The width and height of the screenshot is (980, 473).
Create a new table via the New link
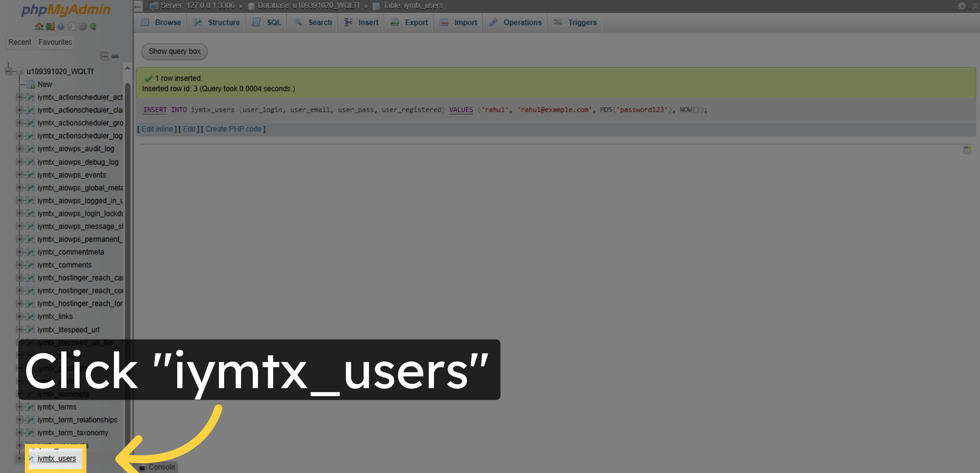(x=44, y=84)
